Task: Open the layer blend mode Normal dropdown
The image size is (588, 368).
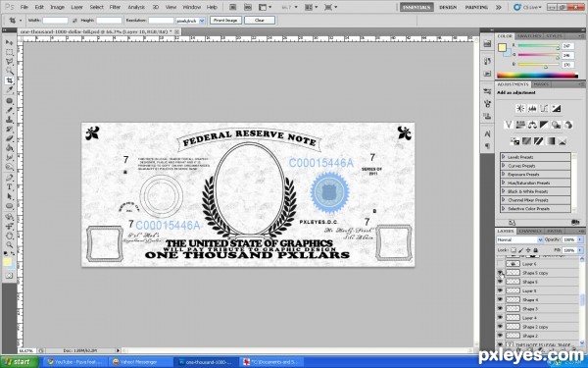Action: coord(519,239)
